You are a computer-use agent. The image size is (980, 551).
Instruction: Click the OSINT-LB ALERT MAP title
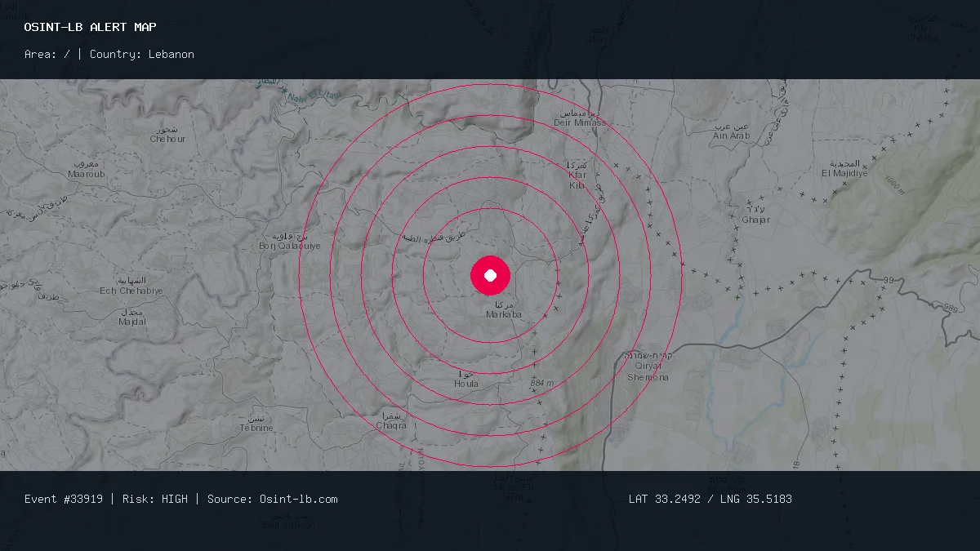click(x=91, y=27)
